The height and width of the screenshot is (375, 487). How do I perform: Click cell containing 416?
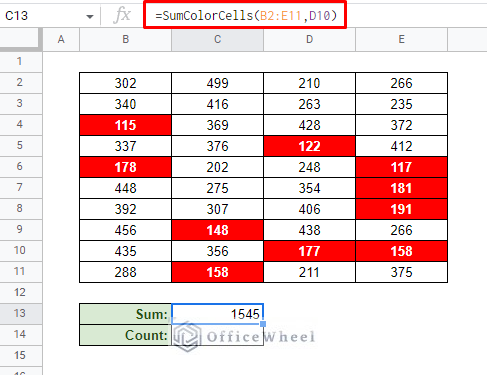click(x=217, y=104)
